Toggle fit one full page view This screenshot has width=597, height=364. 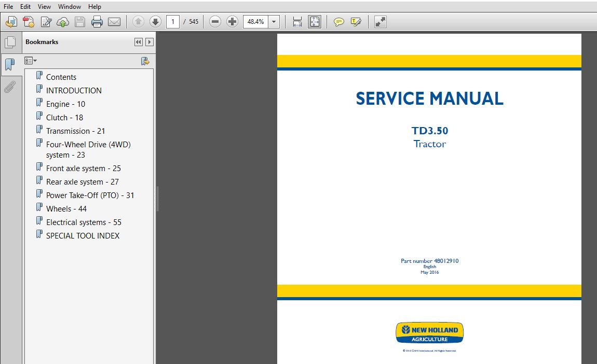314,21
